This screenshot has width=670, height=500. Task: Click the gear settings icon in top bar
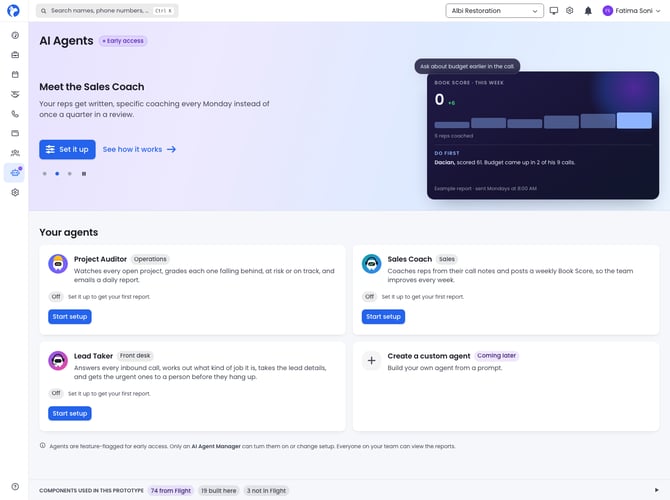(570, 11)
